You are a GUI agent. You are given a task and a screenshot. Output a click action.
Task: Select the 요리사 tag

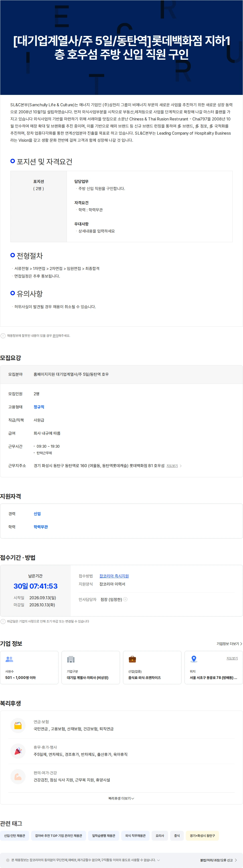pos(160,836)
